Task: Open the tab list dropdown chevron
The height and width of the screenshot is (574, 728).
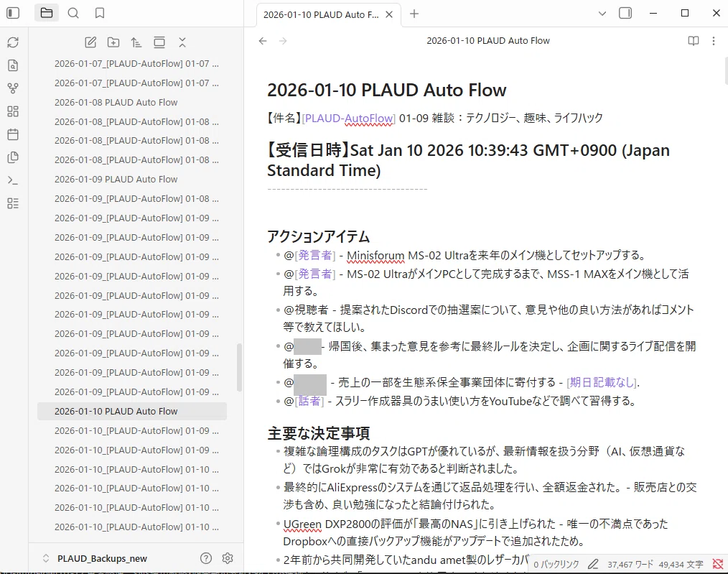Action: coord(602,14)
